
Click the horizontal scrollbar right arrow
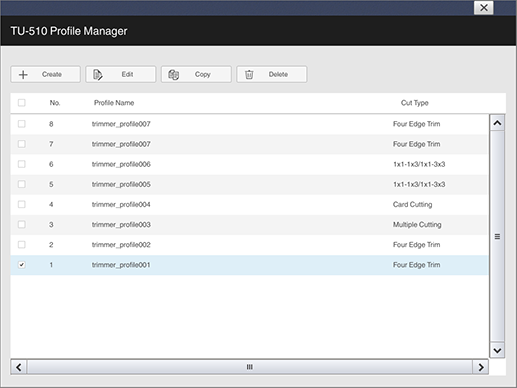(x=481, y=367)
